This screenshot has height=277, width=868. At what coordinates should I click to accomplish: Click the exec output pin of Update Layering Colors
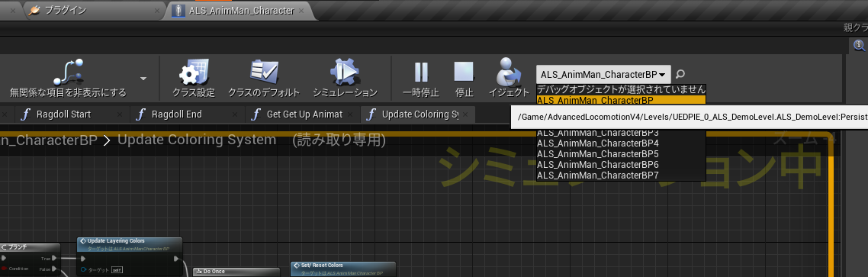pos(177,259)
